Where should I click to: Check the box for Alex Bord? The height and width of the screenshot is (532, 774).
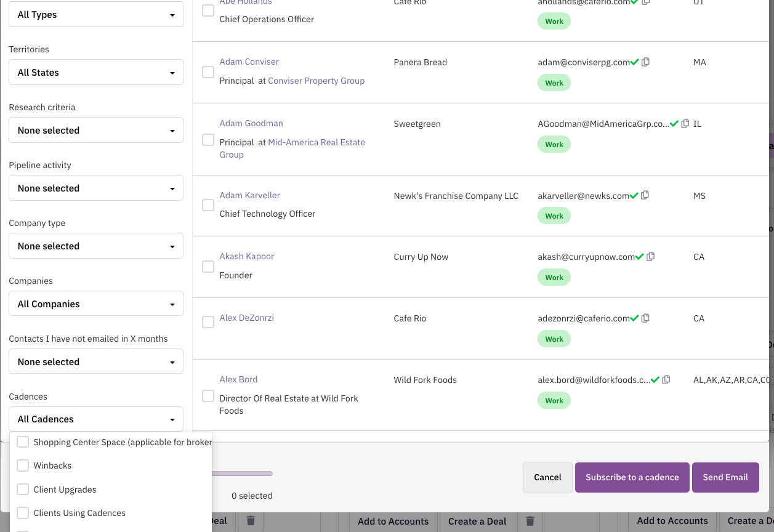pos(208,396)
